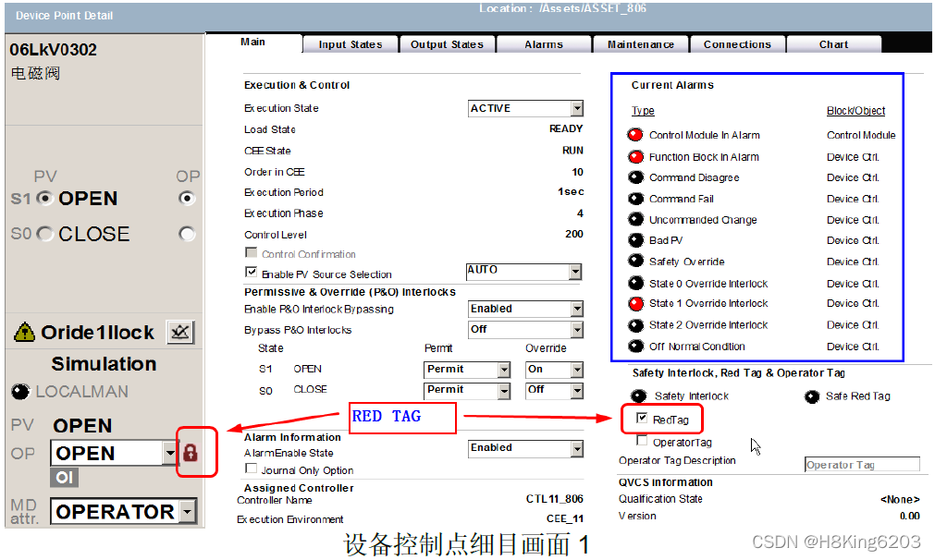Click the Uncommanded Change alarm indicator
The width and height of the screenshot is (935, 560).
coord(635,220)
